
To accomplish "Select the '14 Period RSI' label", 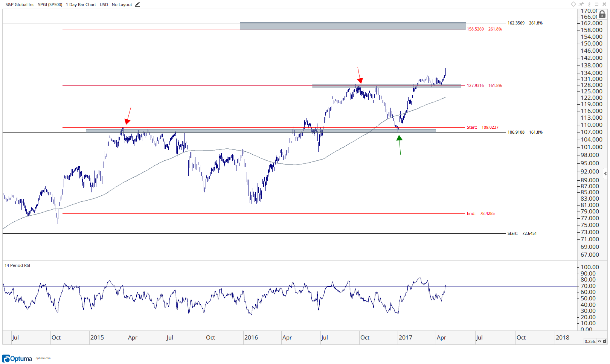I will coord(17,265).
